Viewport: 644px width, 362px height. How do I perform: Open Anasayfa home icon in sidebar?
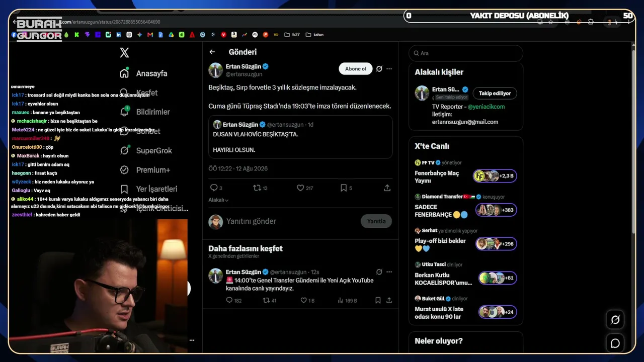click(x=124, y=73)
